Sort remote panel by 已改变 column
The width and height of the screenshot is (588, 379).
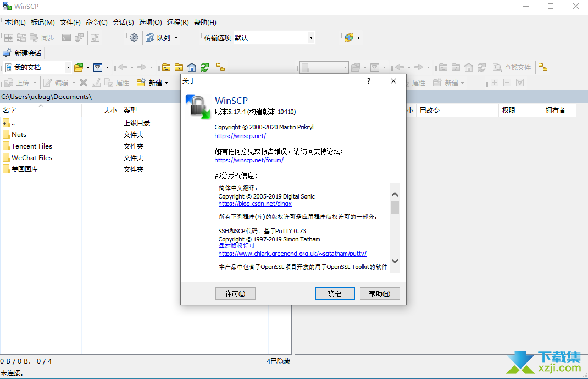point(457,111)
